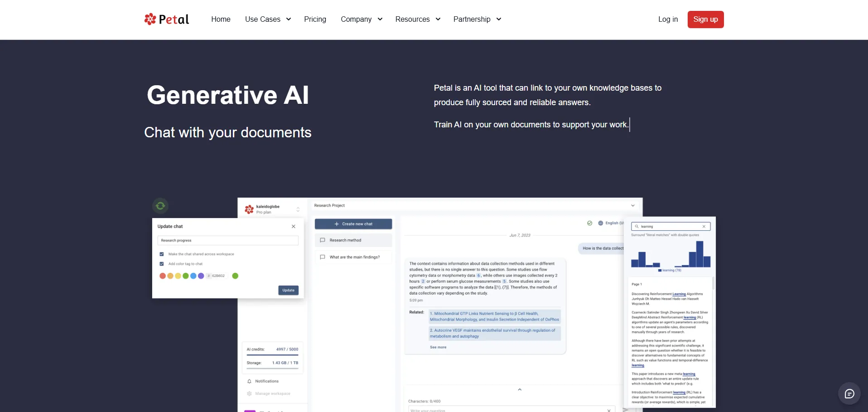Toggle the share chat across workspace checkbox

[x=162, y=254]
